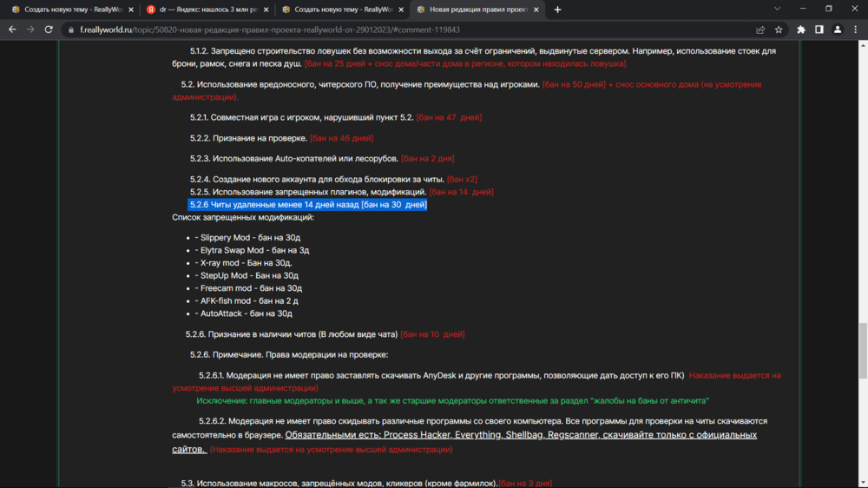
Task: Click rule '5.3. Использование макросов' text
Action: (x=339, y=484)
